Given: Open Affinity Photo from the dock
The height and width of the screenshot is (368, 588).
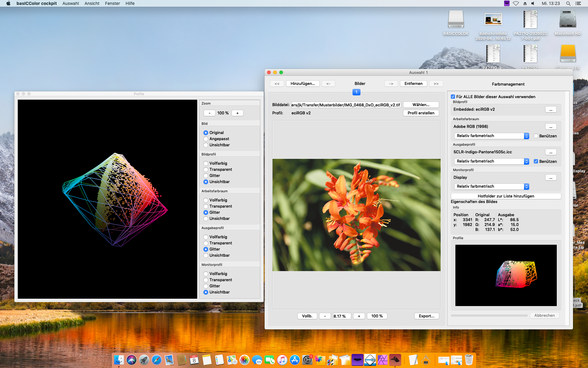Looking at the screenshot, I should [383, 360].
